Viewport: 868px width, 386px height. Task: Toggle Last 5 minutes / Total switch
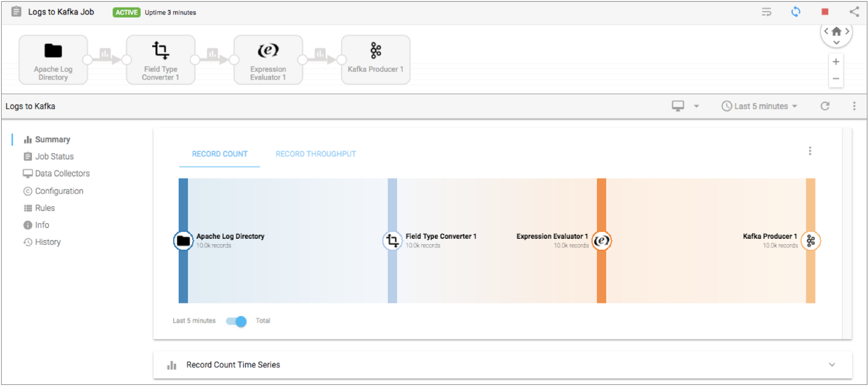pos(236,321)
